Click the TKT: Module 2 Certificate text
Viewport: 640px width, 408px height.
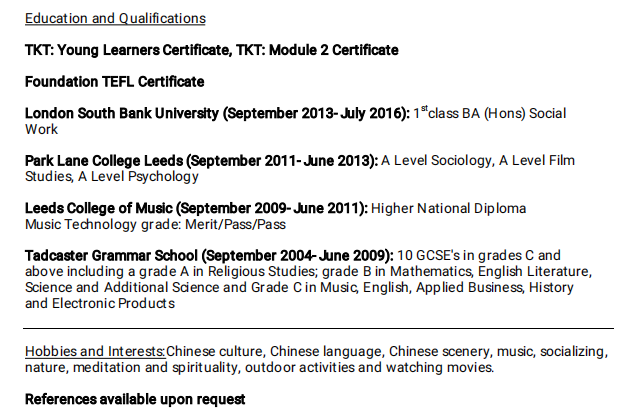point(317,50)
